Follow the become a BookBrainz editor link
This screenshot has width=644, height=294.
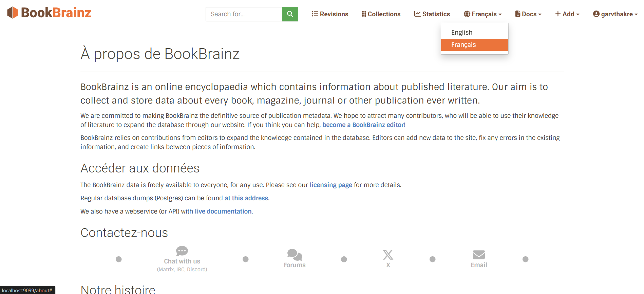[x=364, y=125]
